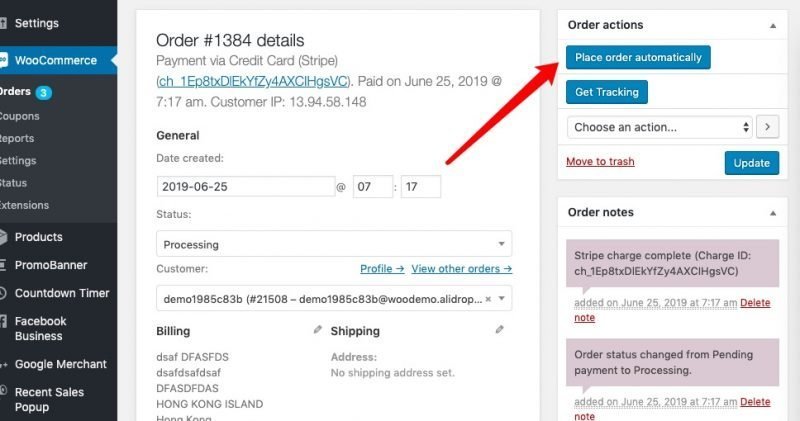Open the Choose an action dropdown
Image resolution: width=800 pixels, height=421 pixels.
[x=662, y=127]
